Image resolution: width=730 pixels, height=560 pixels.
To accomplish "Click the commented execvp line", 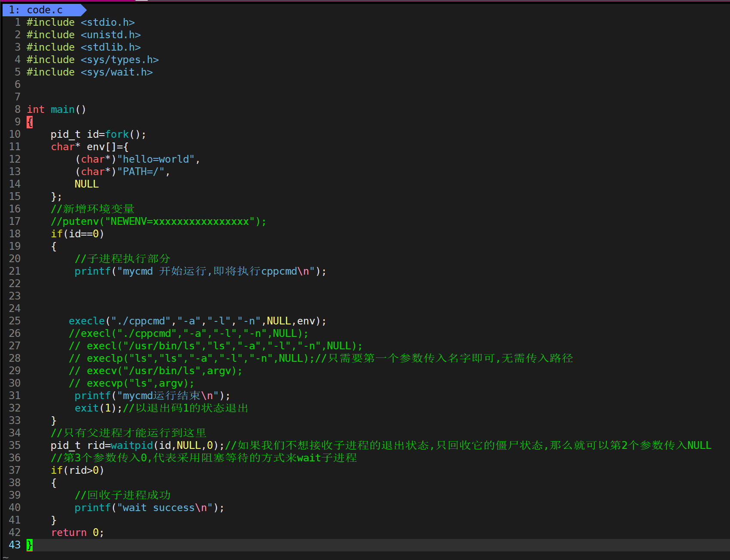I will coord(131,383).
